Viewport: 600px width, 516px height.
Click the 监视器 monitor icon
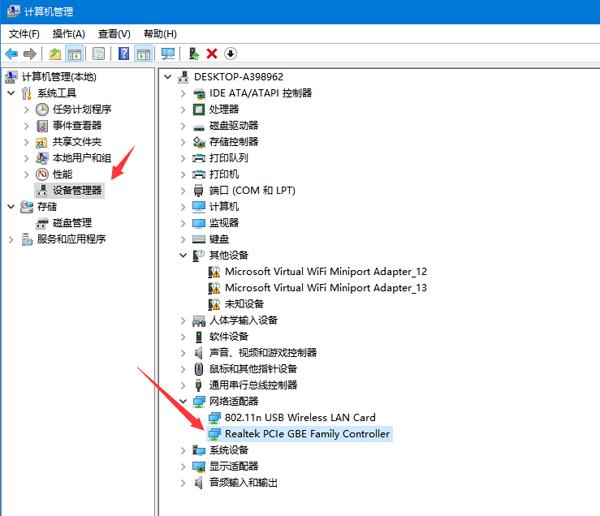pos(199,223)
